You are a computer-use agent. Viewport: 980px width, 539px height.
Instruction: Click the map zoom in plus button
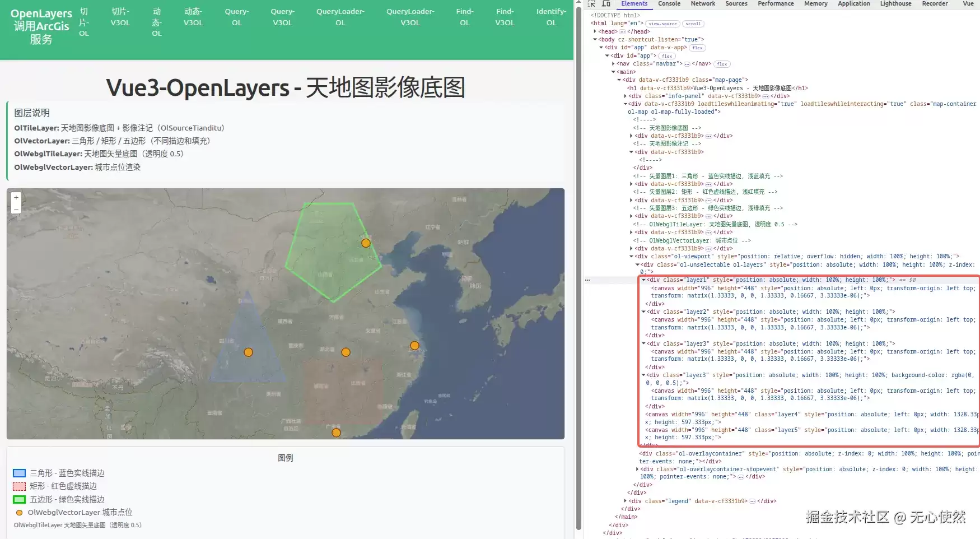coord(16,198)
